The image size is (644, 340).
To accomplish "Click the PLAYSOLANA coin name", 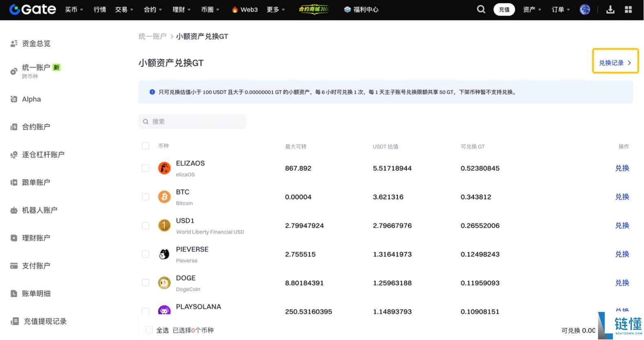I will coord(199,307).
